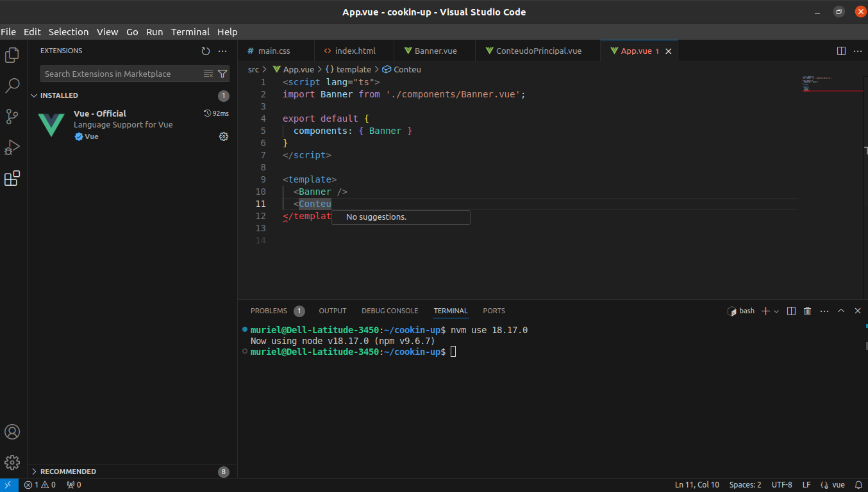Click line number 12 in gutter
Screen dimensions: 868x492
[x=260, y=216]
